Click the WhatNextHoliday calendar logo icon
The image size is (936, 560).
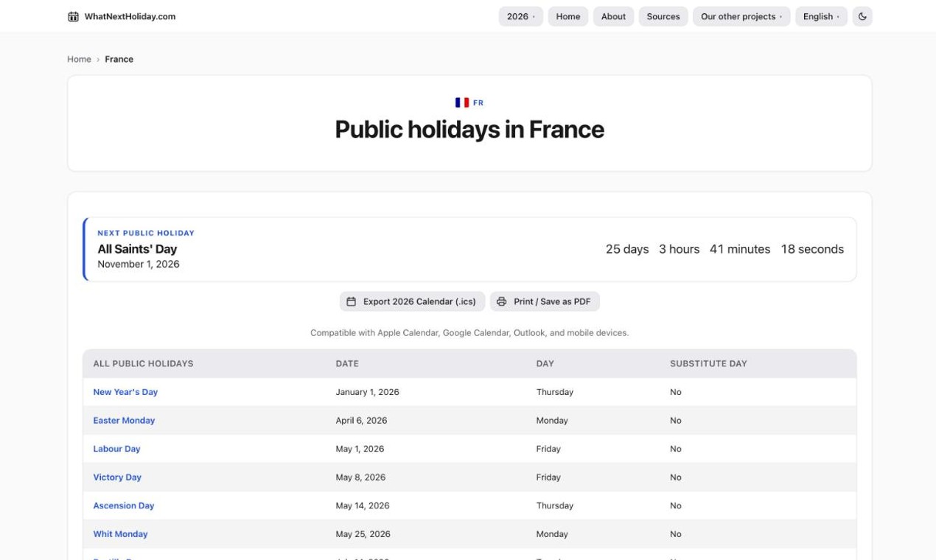point(73,16)
